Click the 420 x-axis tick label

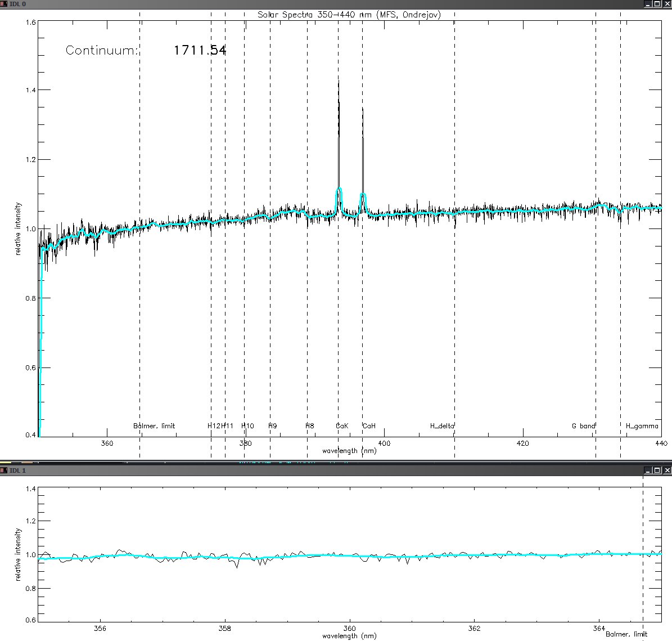[523, 443]
